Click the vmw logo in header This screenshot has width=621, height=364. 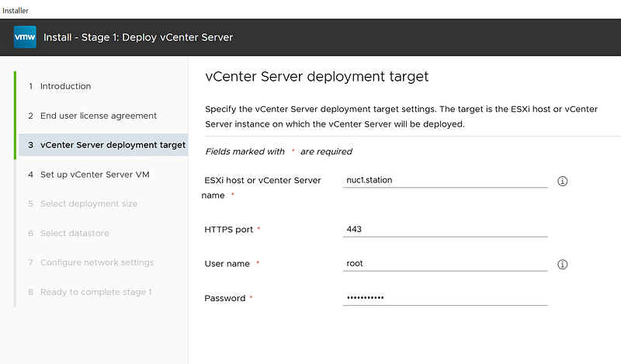(25, 36)
